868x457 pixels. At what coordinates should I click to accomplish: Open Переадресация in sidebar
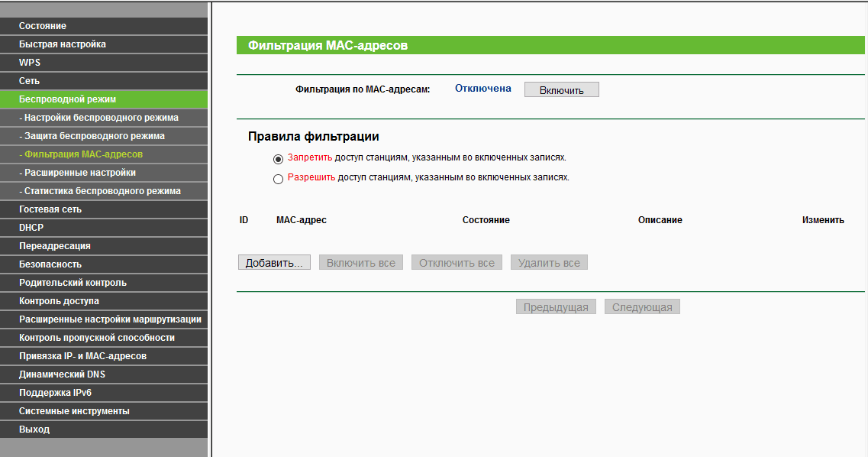point(104,246)
